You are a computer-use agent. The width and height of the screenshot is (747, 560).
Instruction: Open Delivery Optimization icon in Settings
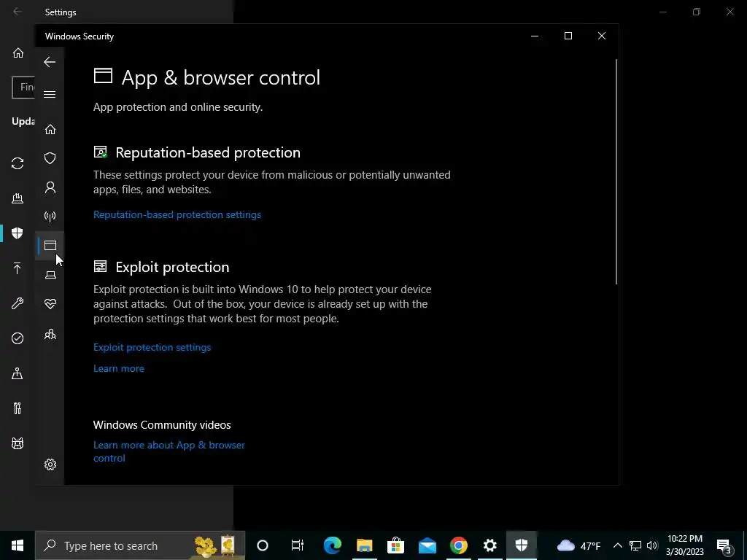[x=18, y=198]
